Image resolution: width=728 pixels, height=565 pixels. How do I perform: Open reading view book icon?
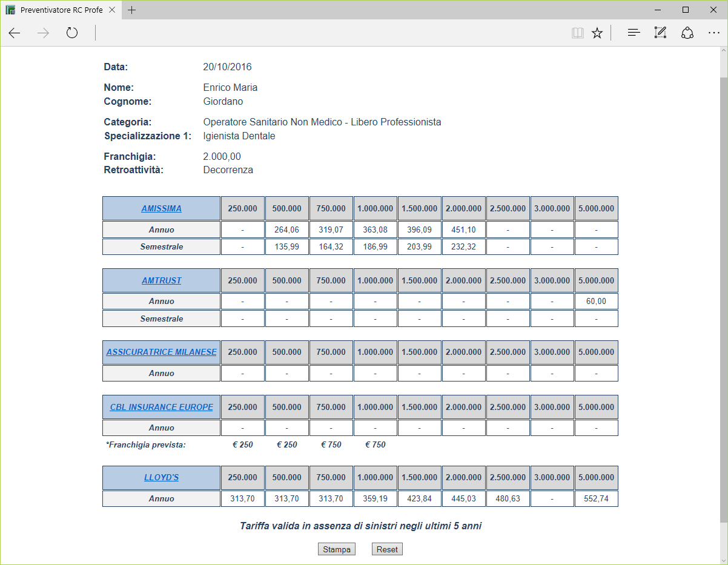(x=578, y=33)
